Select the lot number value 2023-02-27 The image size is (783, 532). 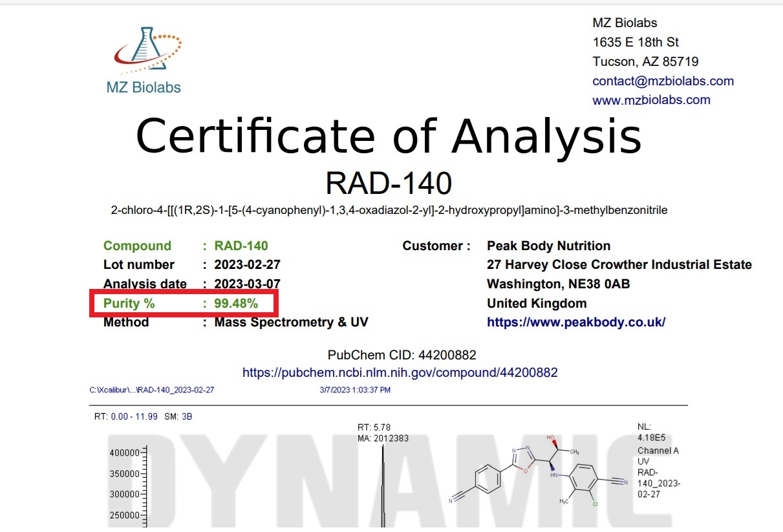248,264
